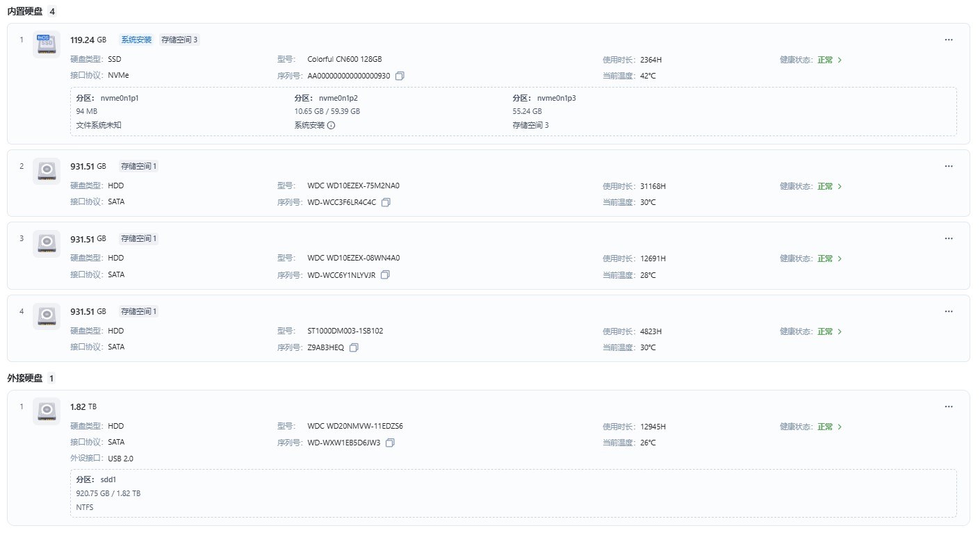
Task: Open more options for external WD20NMVW disk
Action: (x=949, y=406)
